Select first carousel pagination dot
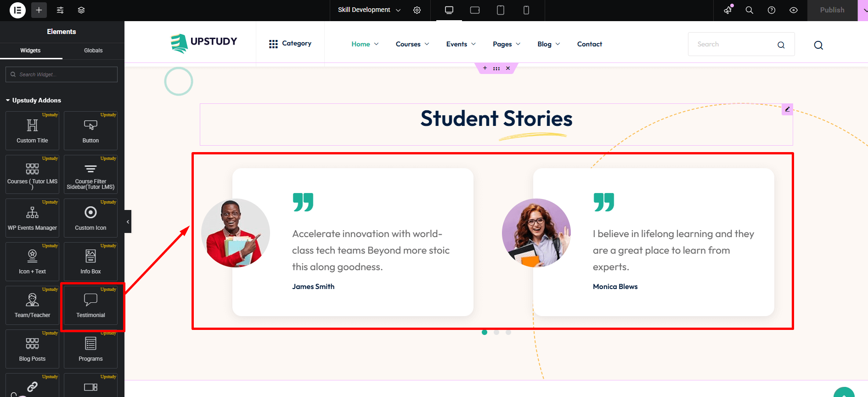868x397 pixels. point(485,332)
